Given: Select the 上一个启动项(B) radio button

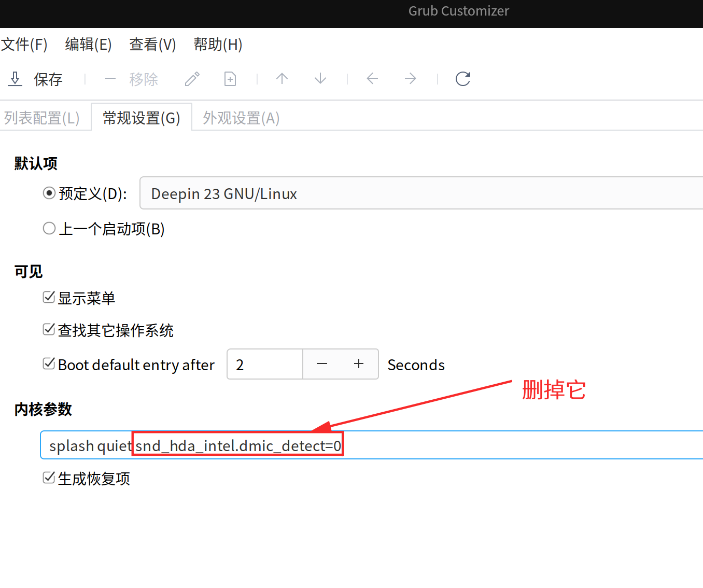Looking at the screenshot, I should coord(49,229).
